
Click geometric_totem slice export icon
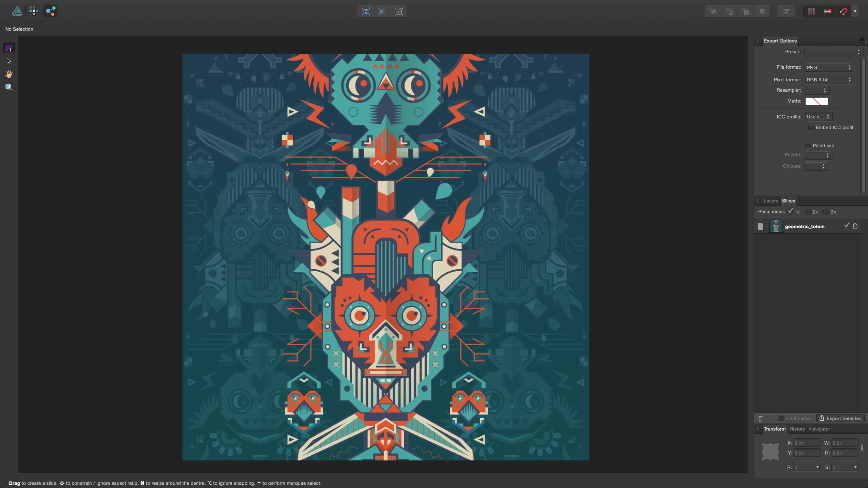pyautogui.click(x=855, y=226)
